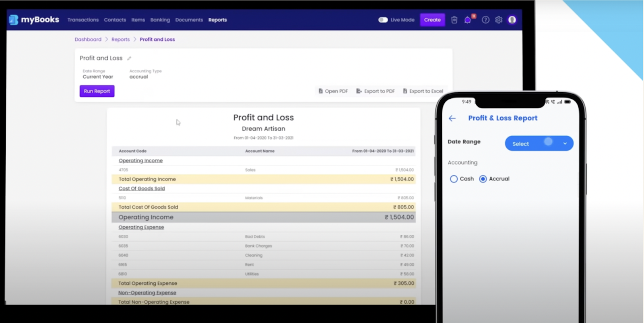The image size is (644, 323).
Task: Select the Accrual accounting radio button
Action: (483, 179)
